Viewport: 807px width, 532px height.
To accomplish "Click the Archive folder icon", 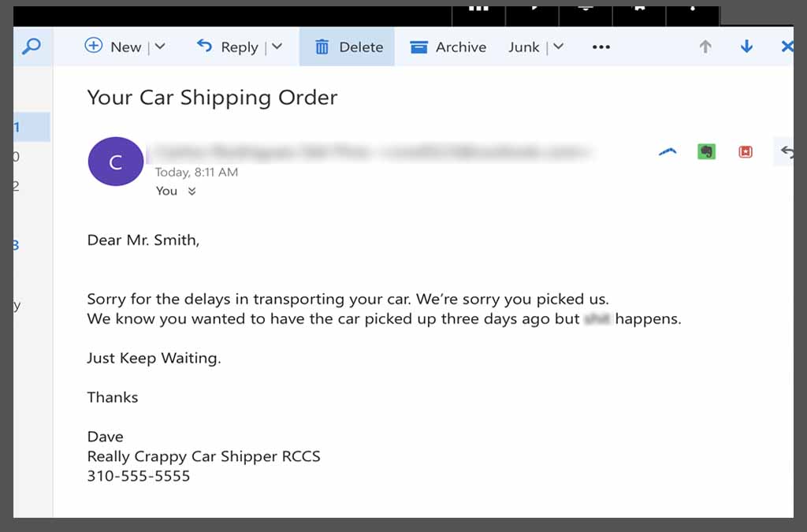I will point(418,47).
